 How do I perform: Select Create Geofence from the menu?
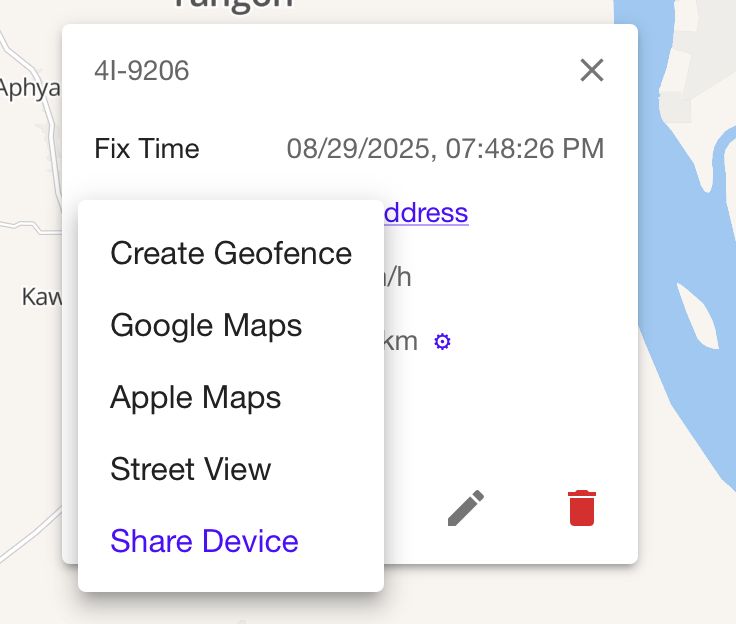coord(231,253)
